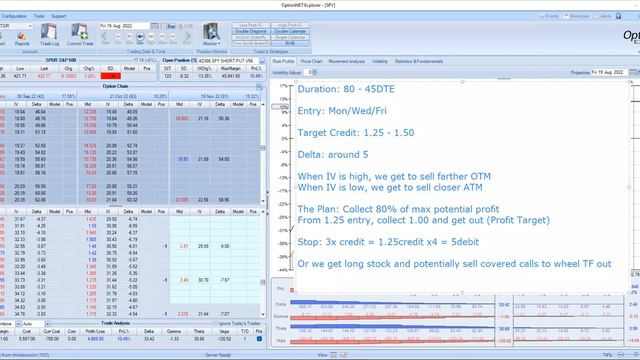Open the Combine dropdown arrow
This screenshot has width=640, height=360.
tap(18, 324)
